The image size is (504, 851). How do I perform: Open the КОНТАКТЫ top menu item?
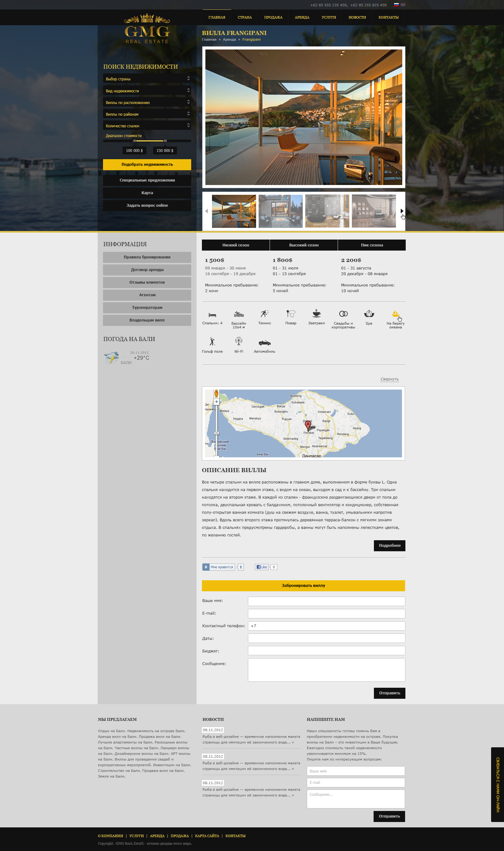pyautogui.click(x=388, y=17)
